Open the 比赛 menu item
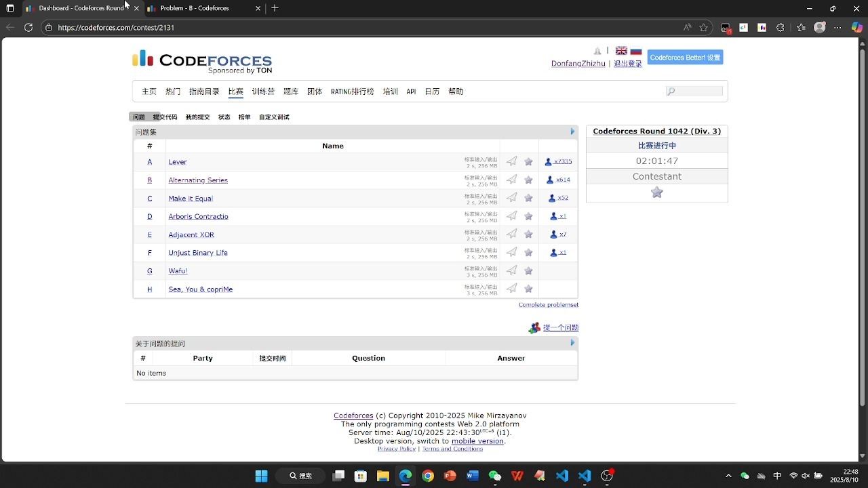 click(x=236, y=91)
